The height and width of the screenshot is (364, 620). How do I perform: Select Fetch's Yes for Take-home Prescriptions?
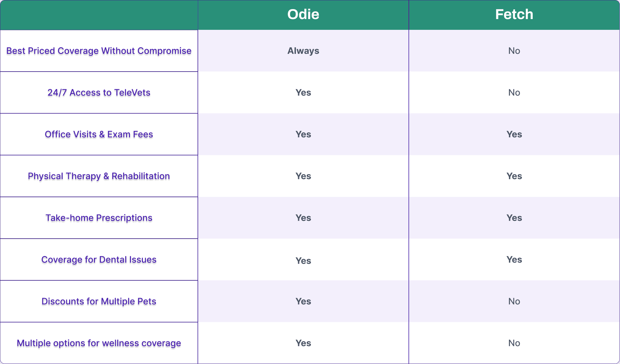[x=514, y=218]
